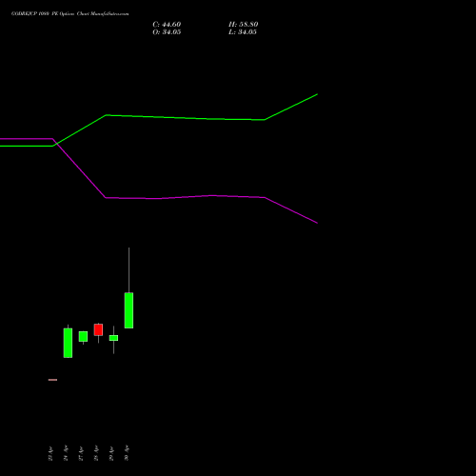Screen dimensions: 476x476
Task: Click the red candlestick
Action: 98,329
